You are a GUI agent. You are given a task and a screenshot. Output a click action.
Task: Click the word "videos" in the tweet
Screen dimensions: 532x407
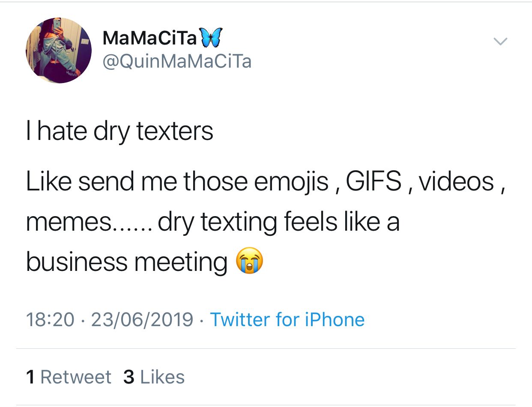pyautogui.click(x=456, y=181)
